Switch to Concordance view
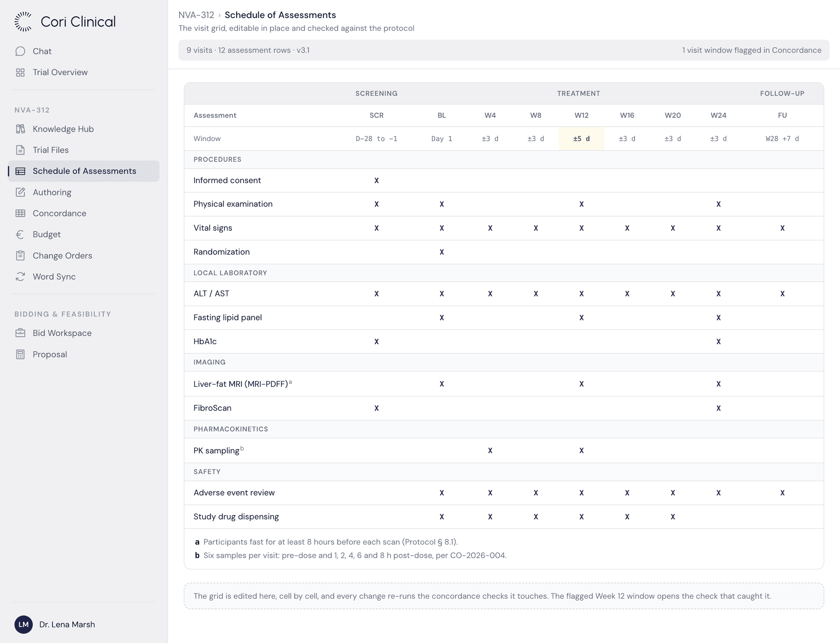This screenshot has height=643, width=840. tap(84, 213)
